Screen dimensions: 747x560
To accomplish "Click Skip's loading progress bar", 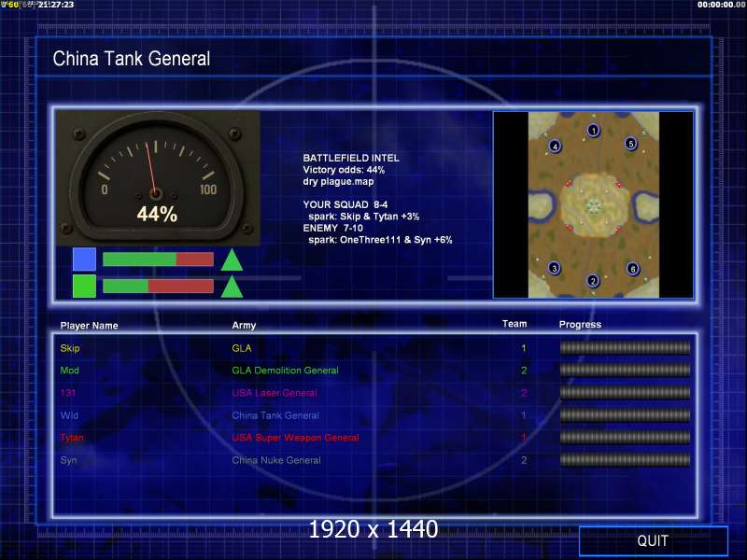I will point(625,347).
